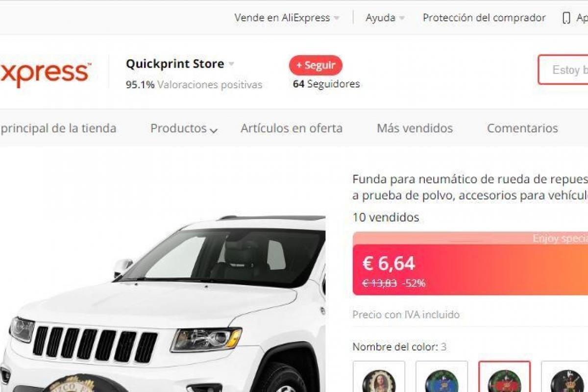Expand the Productos menu chevron
Viewport: 588px width, 392px height.
coord(213,130)
